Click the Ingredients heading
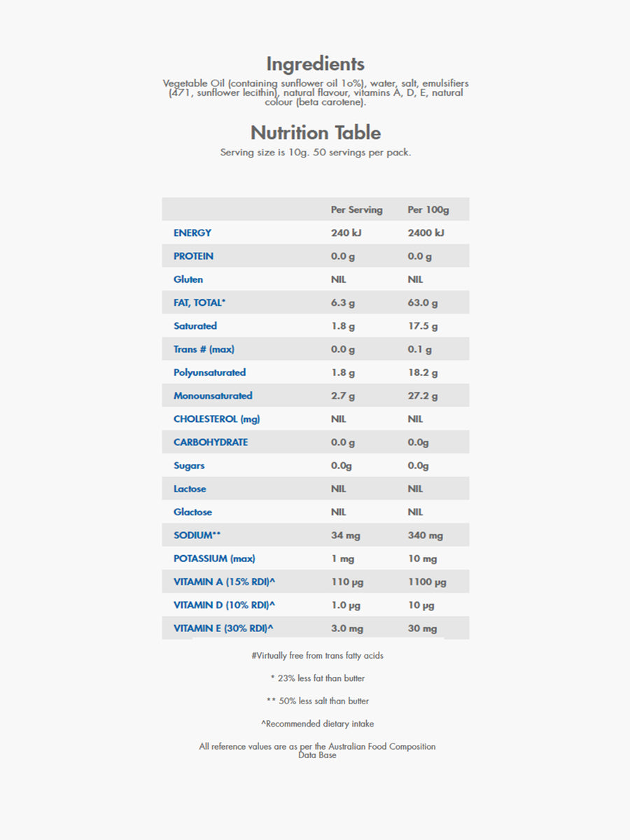Image resolution: width=630 pixels, height=840 pixels. pyautogui.click(x=315, y=64)
